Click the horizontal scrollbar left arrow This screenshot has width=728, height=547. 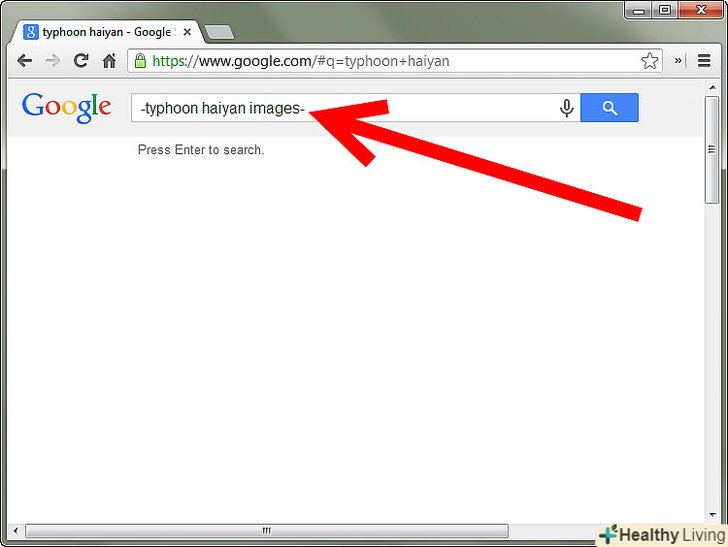[15, 530]
